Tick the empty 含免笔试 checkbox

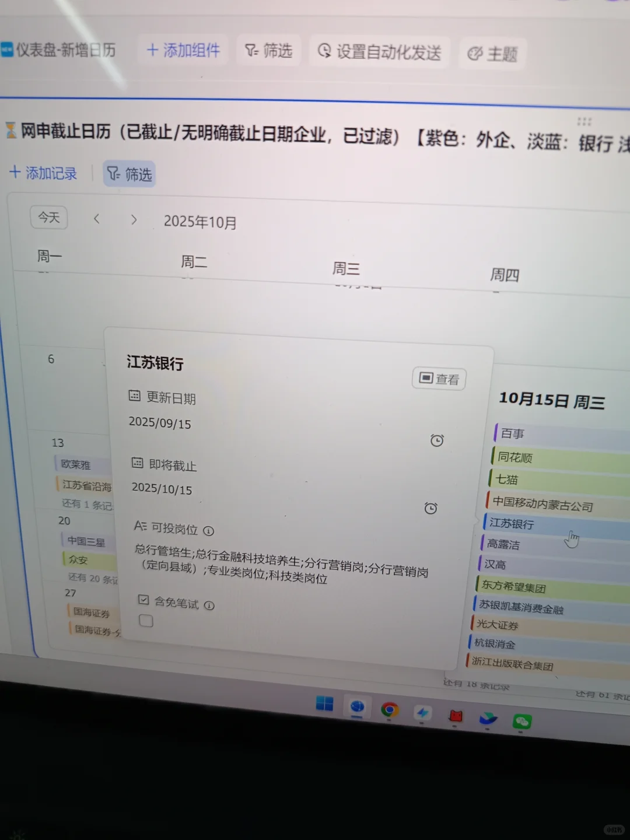146,621
